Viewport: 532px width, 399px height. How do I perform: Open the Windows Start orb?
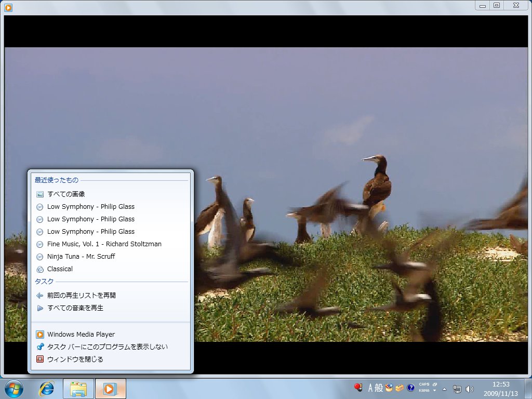pos(14,389)
